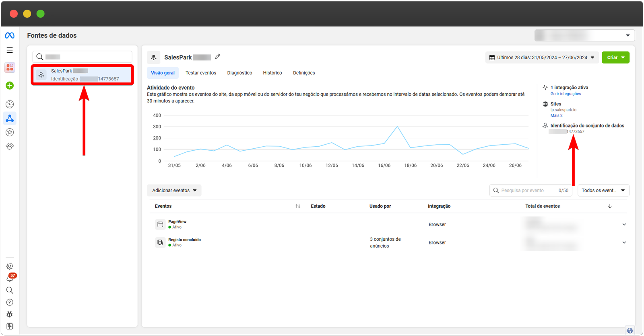Click the green plus create icon
The width and height of the screenshot is (644, 336).
[10, 86]
